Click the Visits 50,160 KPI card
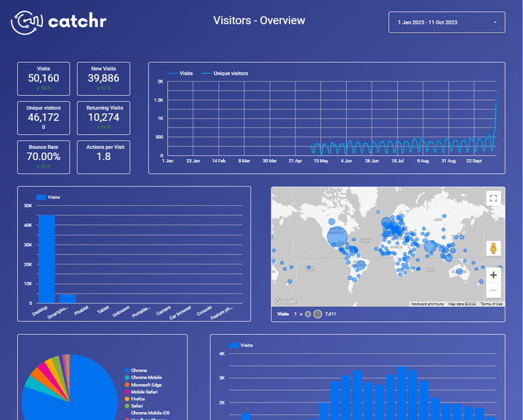The width and height of the screenshot is (523, 420). tap(43, 79)
